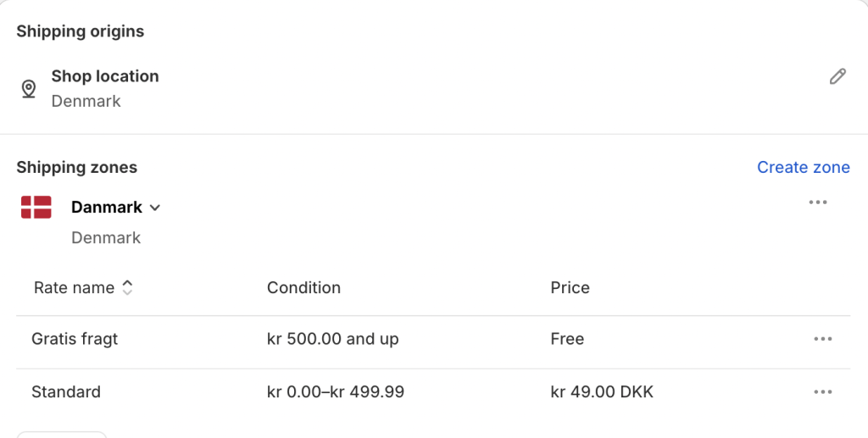868x438 pixels.
Task: Open the three-dots menu for the Danmark zone
Action: tap(818, 202)
